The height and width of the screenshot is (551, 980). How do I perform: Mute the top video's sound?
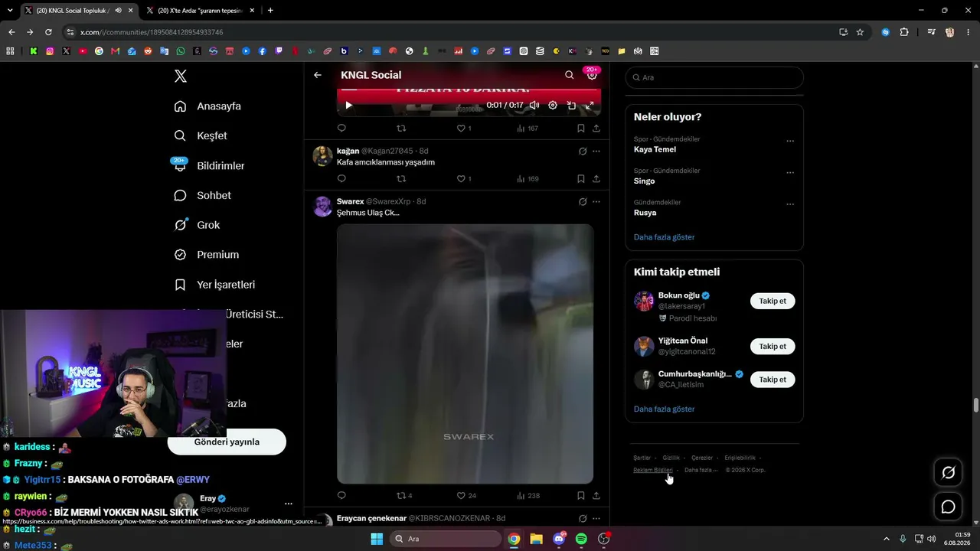click(534, 105)
